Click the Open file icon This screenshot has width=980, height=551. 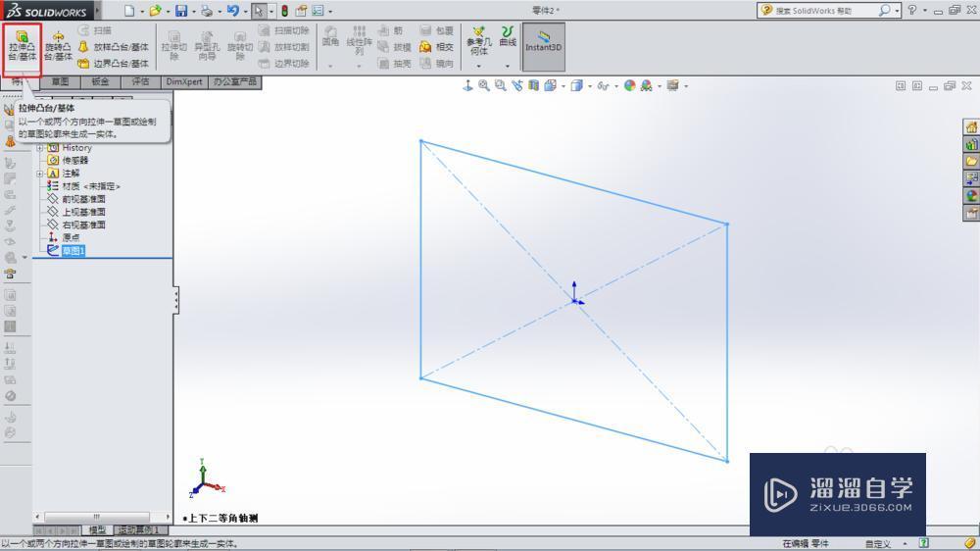point(155,11)
